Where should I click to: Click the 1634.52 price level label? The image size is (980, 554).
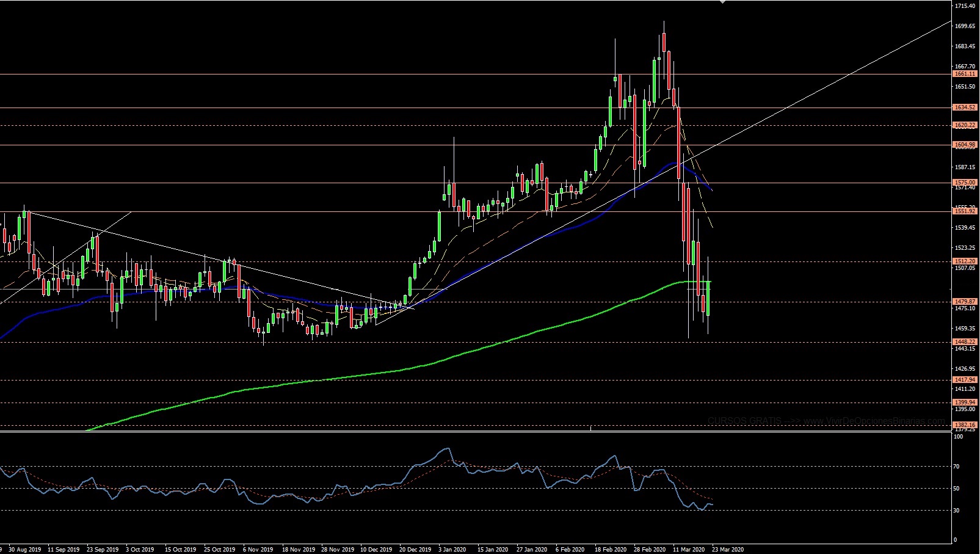point(965,108)
